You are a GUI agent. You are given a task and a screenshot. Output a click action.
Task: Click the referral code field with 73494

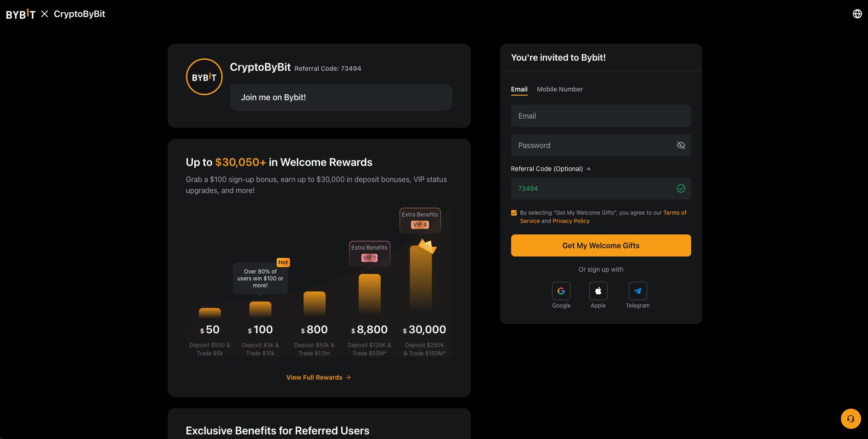601,188
